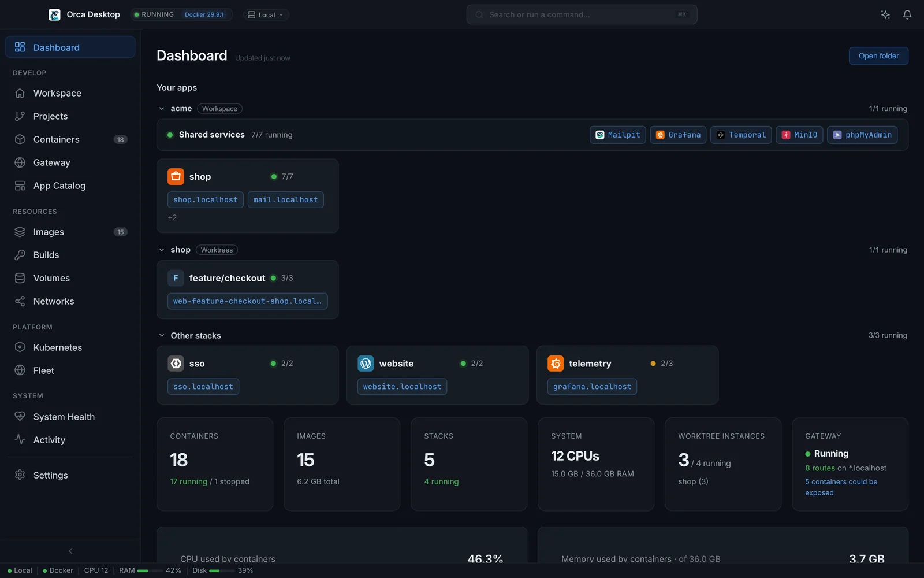Open System Health in sidebar
The height and width of the screenshot is (578, 924).
[x=70, y=417]
